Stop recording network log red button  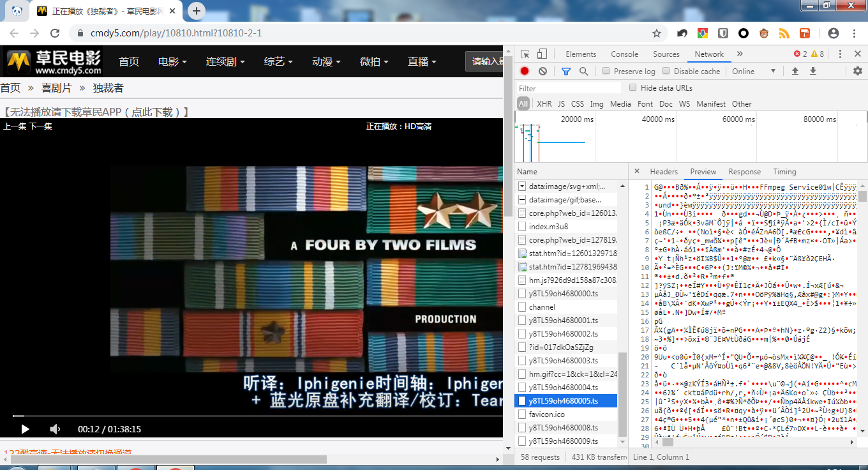[x=525, y=72]
